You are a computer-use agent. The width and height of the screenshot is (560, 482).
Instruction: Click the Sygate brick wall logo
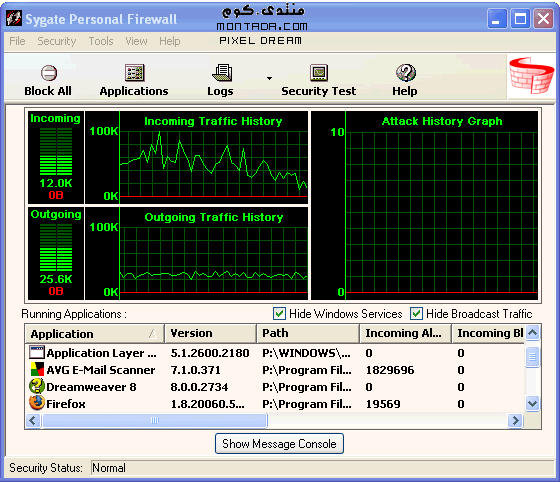[x=531, y=76]
